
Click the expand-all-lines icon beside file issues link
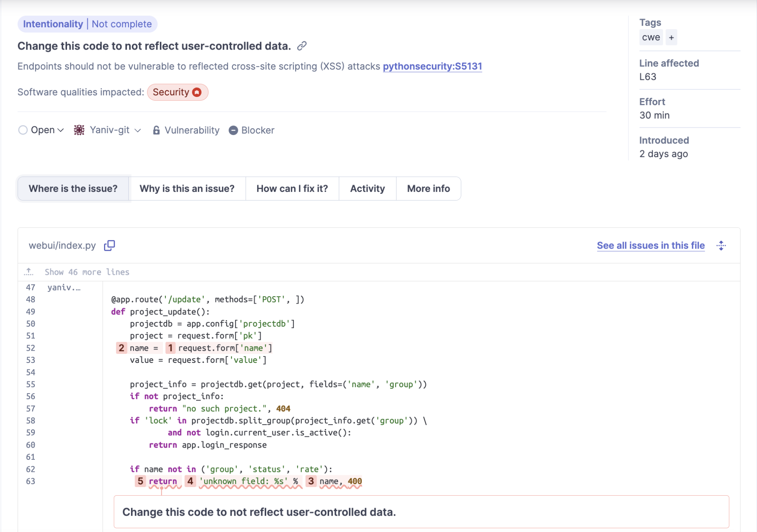(x=721, y=246)
